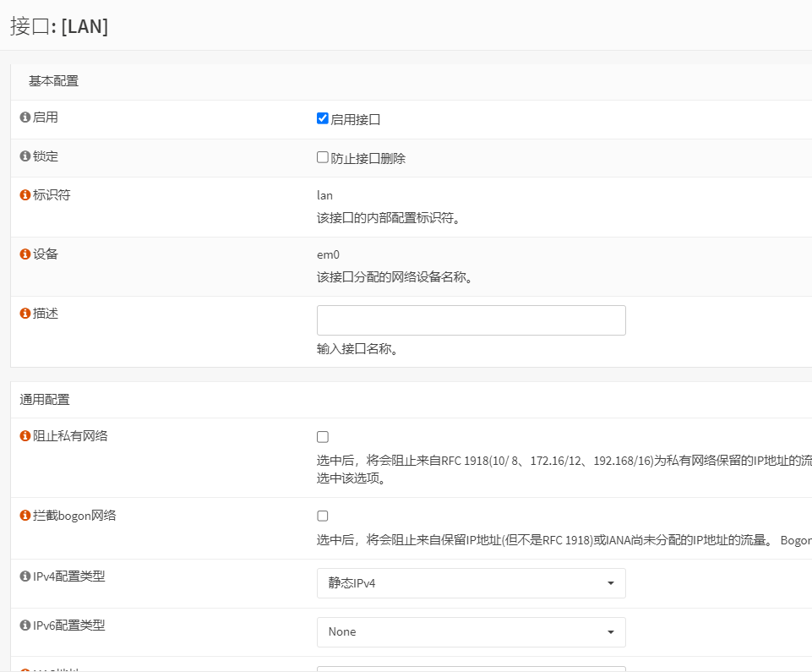Uncheck the 启用接口 checkbox
812x672 pixels.
click(x=323, y=118)
